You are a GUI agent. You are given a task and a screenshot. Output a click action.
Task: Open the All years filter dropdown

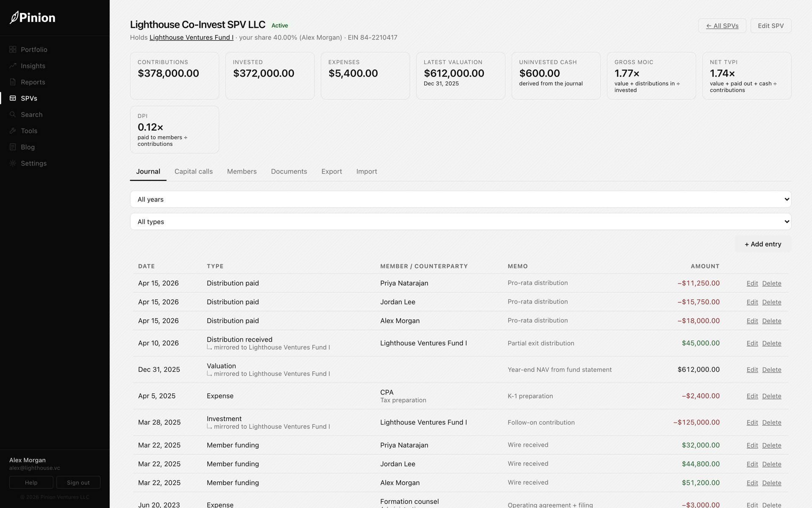(x=461, y=199)
